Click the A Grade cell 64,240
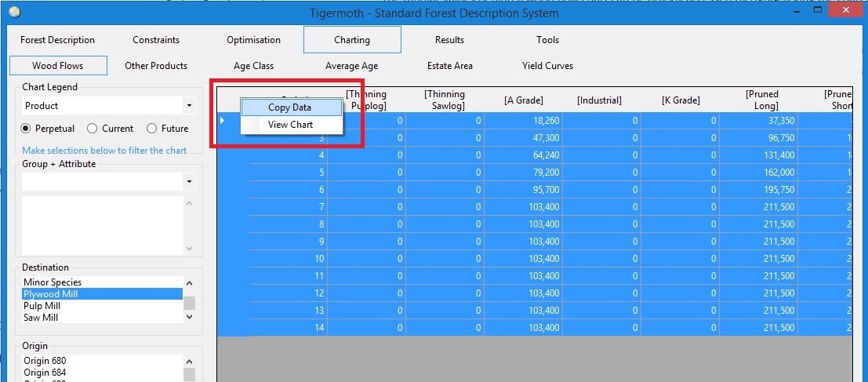 pos(523,155)
